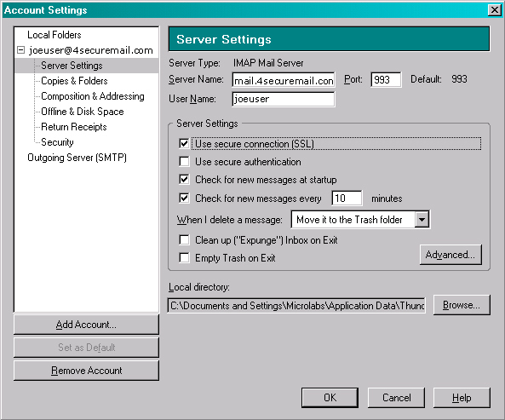Select Local Folders in account list
The height and width of the screenshot is (420, 505).
[55, 35]
